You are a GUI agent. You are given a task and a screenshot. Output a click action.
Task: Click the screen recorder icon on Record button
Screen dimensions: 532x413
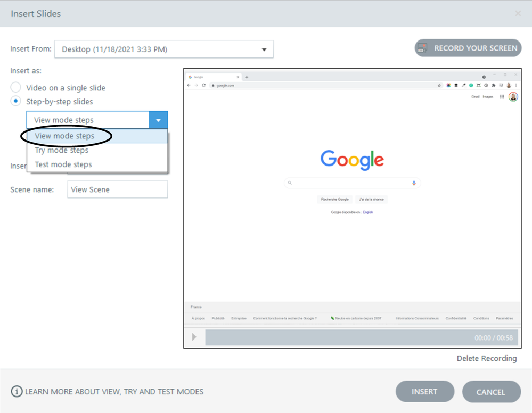[422, 48]
